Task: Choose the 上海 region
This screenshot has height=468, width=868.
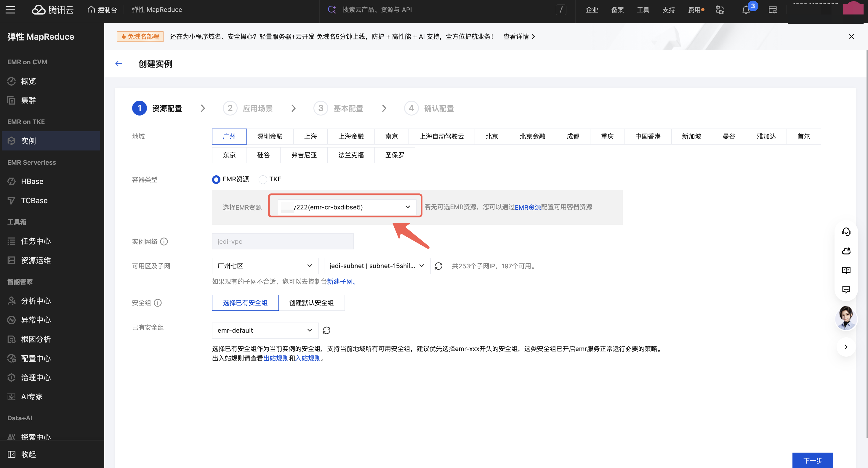Action: tap(310, 137)
